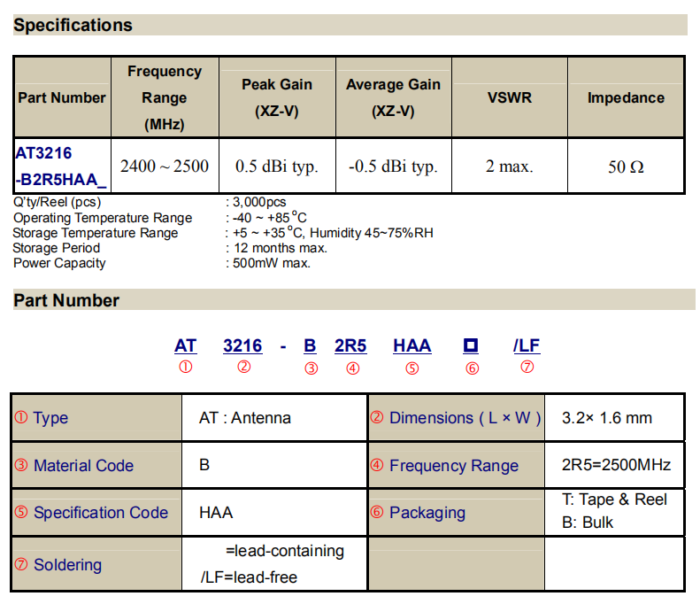The image size is (700, 604).
Task: Click circled number 3 under 'B'
Action: (x=312, y=368)
